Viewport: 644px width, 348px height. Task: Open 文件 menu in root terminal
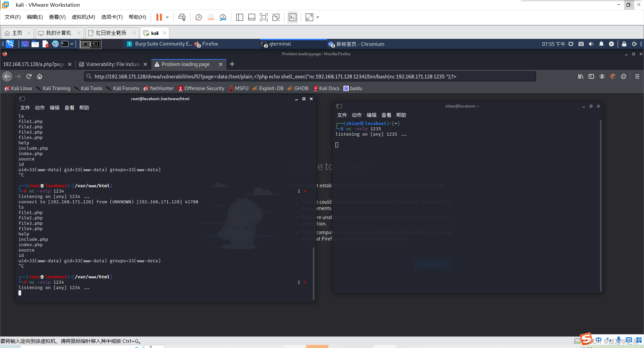pyautogui.click(x=25, y=108)
